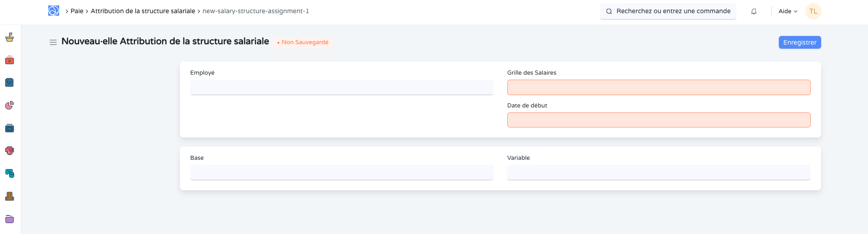The height and width of the screenshot is (234, 868).
Task: Open the Date de début date picker
Action: click(659, 120)
